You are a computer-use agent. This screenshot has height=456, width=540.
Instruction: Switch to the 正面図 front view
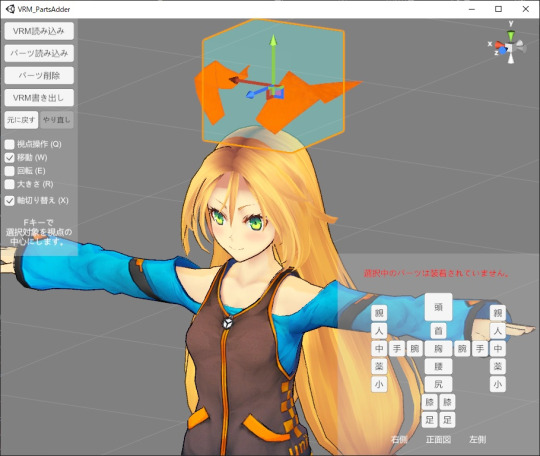438,439
